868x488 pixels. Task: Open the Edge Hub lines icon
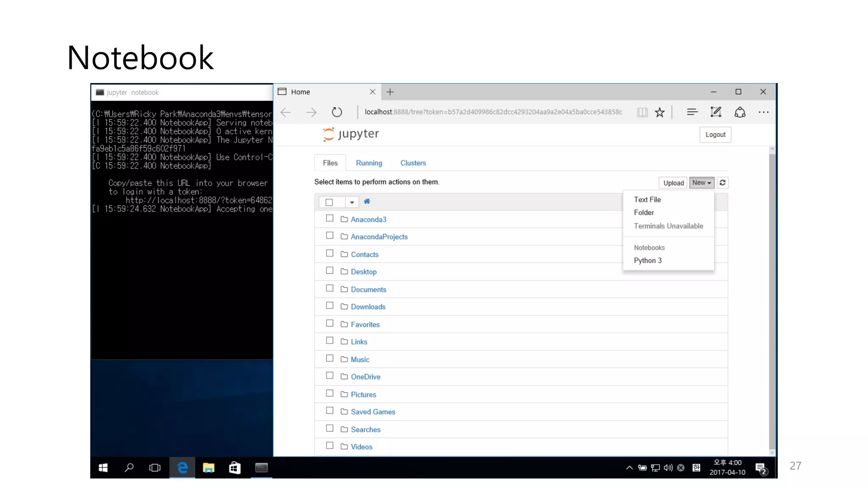(693, 112)
